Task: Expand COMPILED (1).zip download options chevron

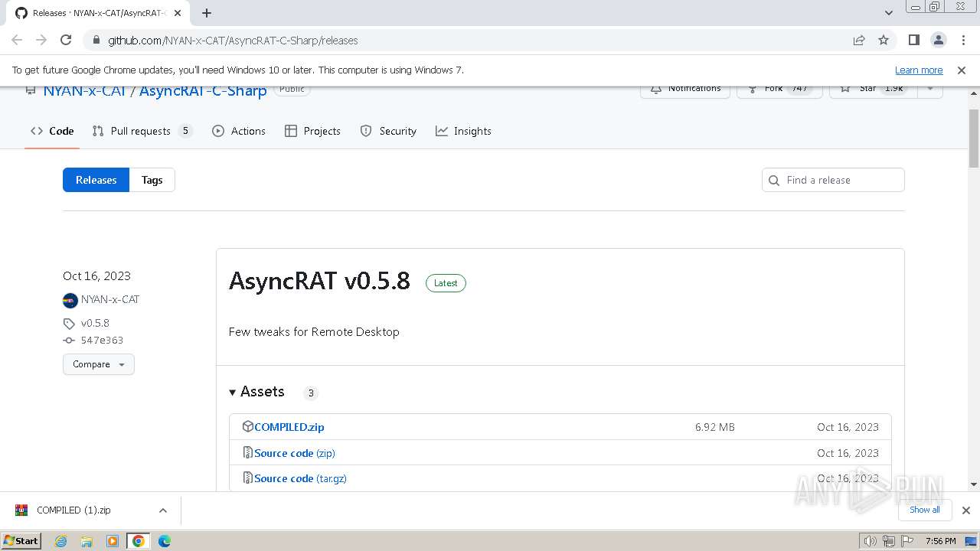Action: click(162, 510)
